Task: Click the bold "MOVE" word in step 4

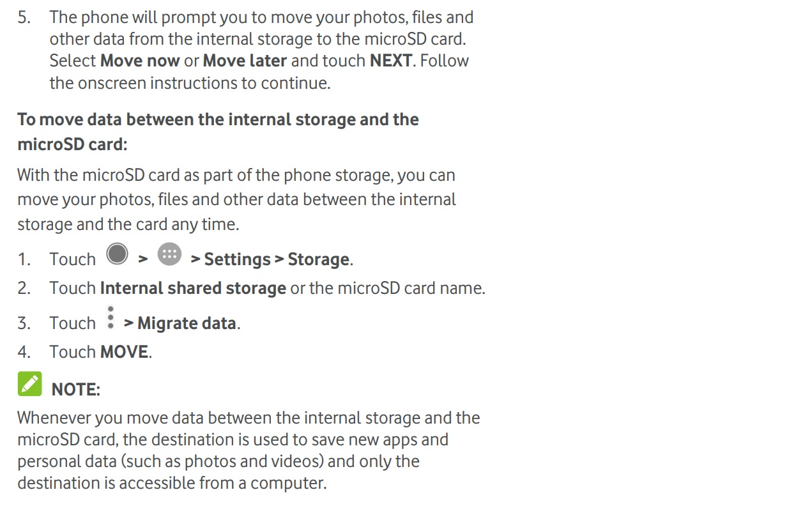Action: pos(124,352)
